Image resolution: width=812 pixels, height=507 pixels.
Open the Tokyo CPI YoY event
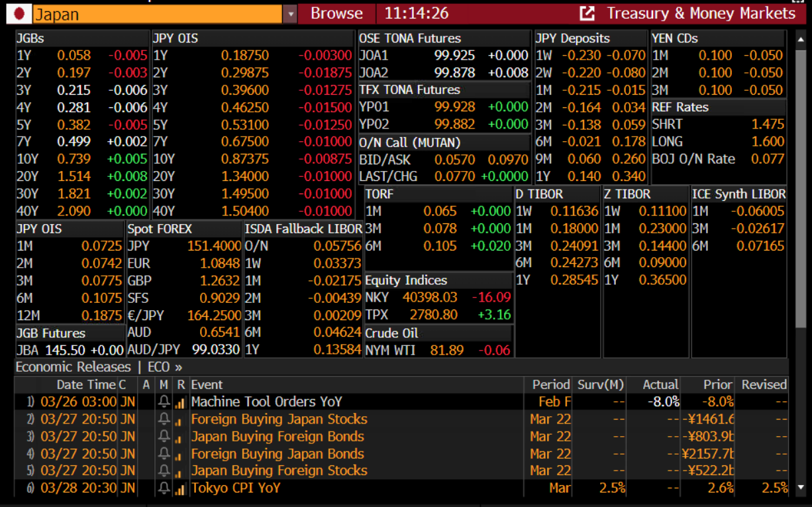coord(235,488)
